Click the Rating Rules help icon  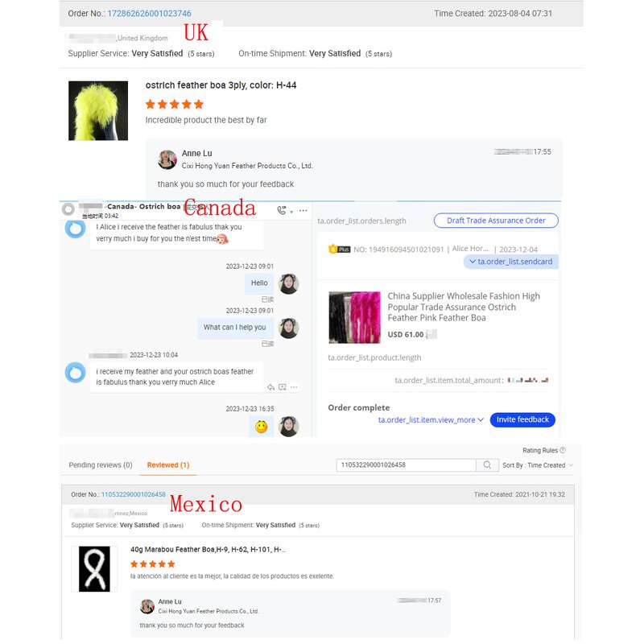[x=563, y=450]
